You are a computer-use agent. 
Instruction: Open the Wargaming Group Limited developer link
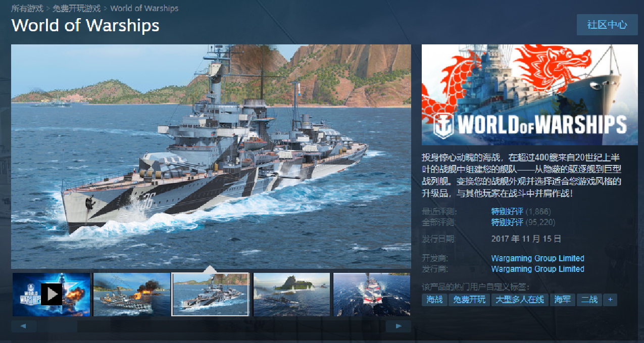[537, 258]
